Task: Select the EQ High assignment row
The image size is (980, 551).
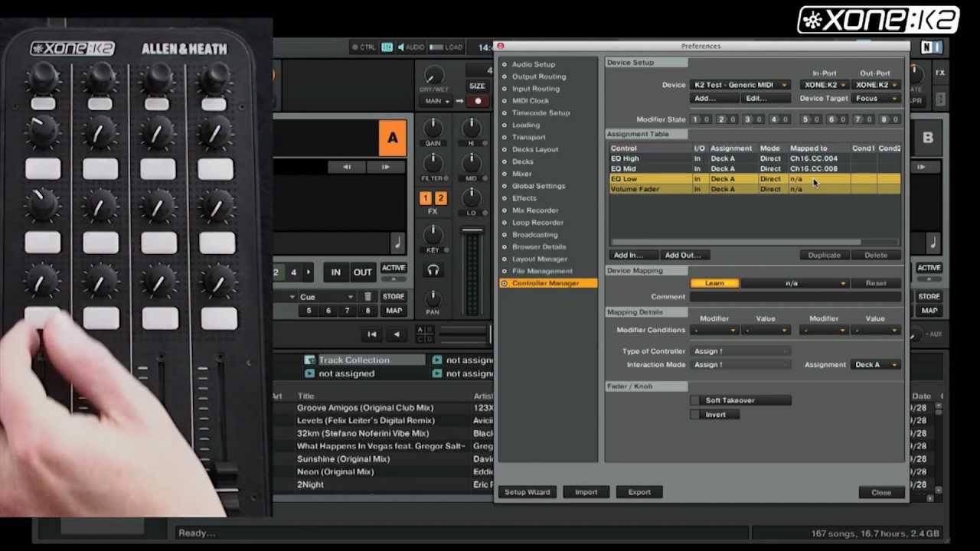Action: click(x=754, y=158)
